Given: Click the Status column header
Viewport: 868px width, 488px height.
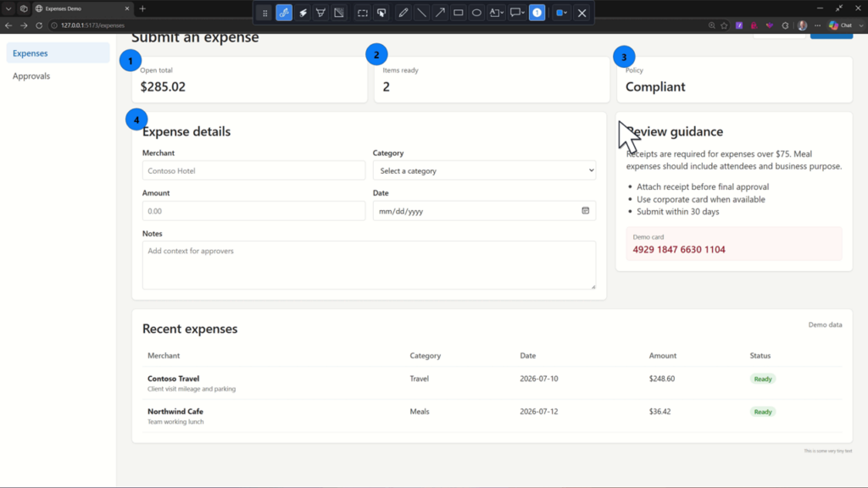Looking at the screenshot, I should point(760,356).
